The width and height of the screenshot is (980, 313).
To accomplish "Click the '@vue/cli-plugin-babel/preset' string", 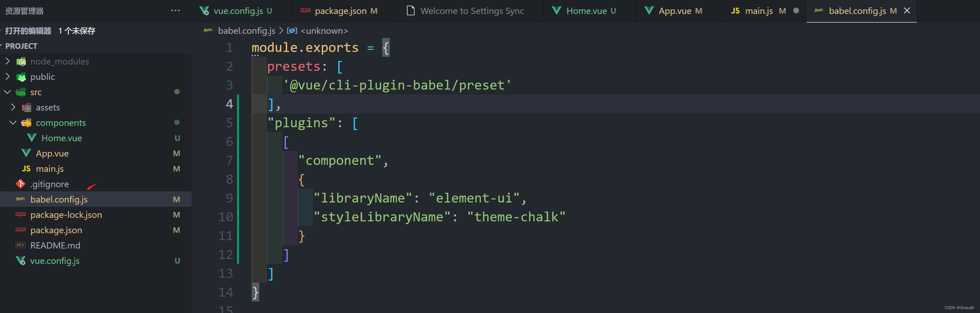I will [397, 85].
